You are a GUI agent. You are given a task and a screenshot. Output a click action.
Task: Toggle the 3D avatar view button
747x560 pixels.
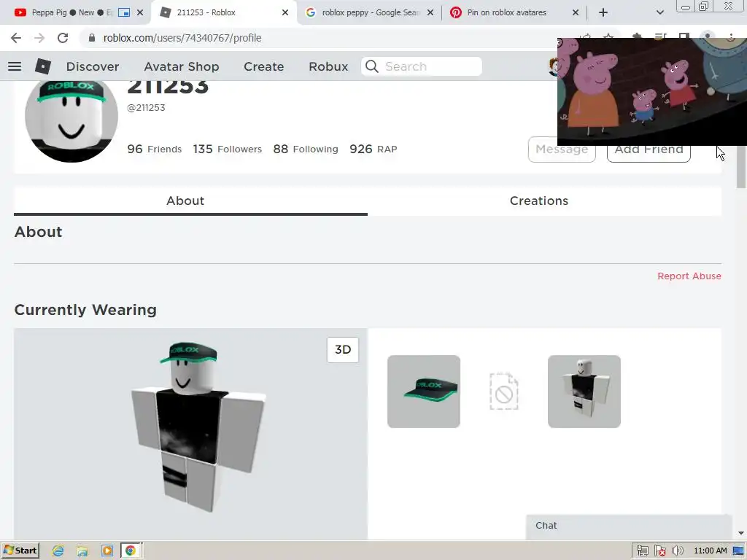(343, 349)
